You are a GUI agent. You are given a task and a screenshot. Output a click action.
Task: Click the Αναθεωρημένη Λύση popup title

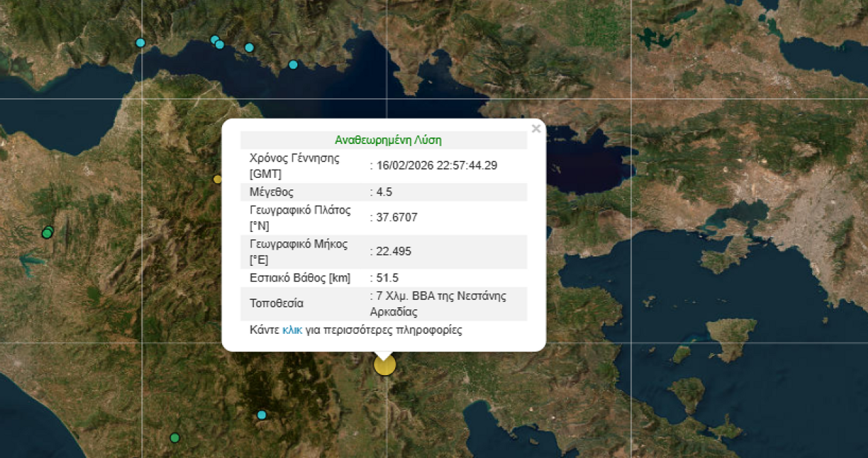click(389, 140)
